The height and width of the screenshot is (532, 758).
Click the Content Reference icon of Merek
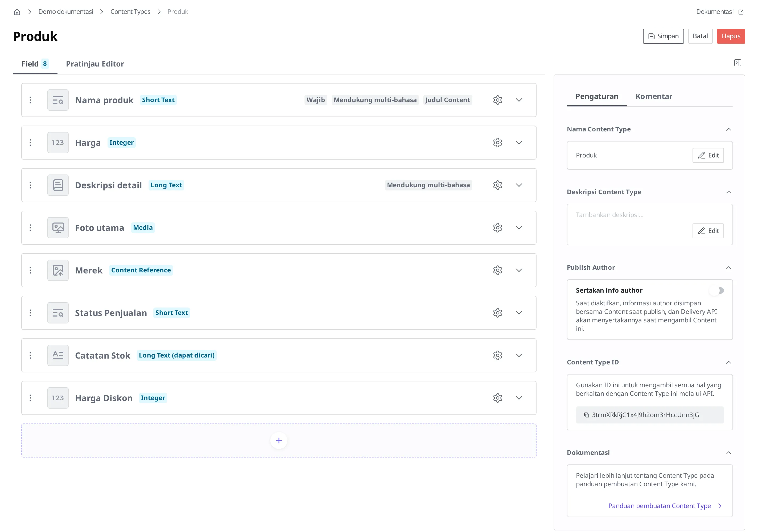pyautogui.click(x=58, y=270)
